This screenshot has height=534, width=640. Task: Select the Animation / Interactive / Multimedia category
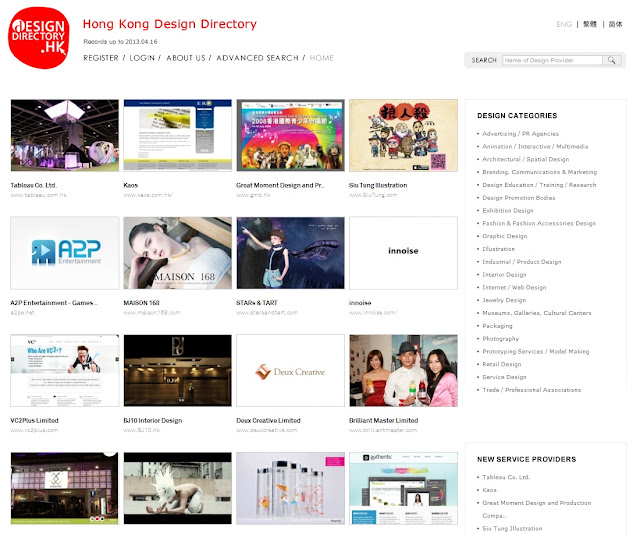click(535, 147)
